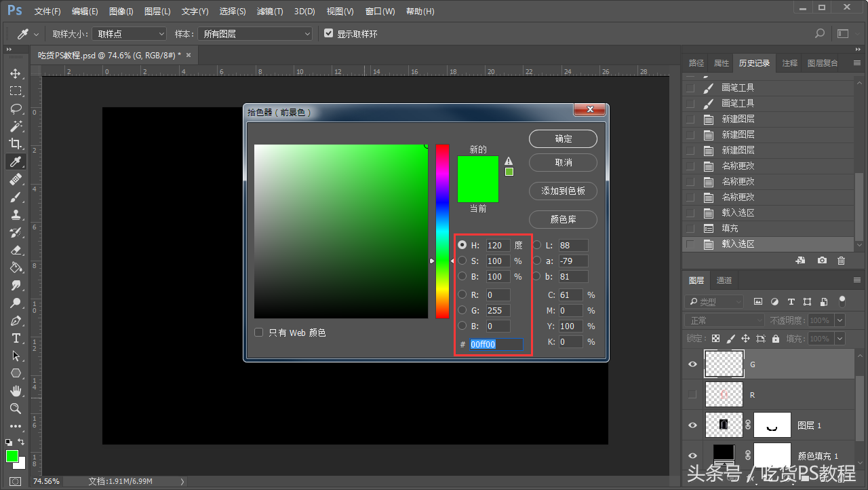Filter layers by type layers icon
This screenshot has width=868, height=490.
(x=791, y=301)
